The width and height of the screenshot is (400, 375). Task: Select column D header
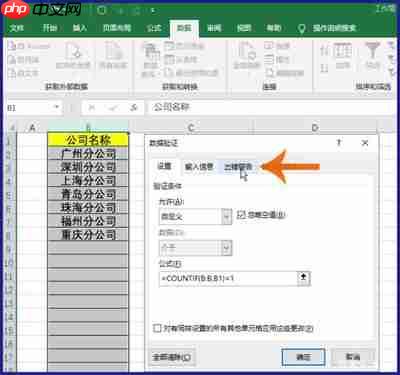tap(315, 127)
